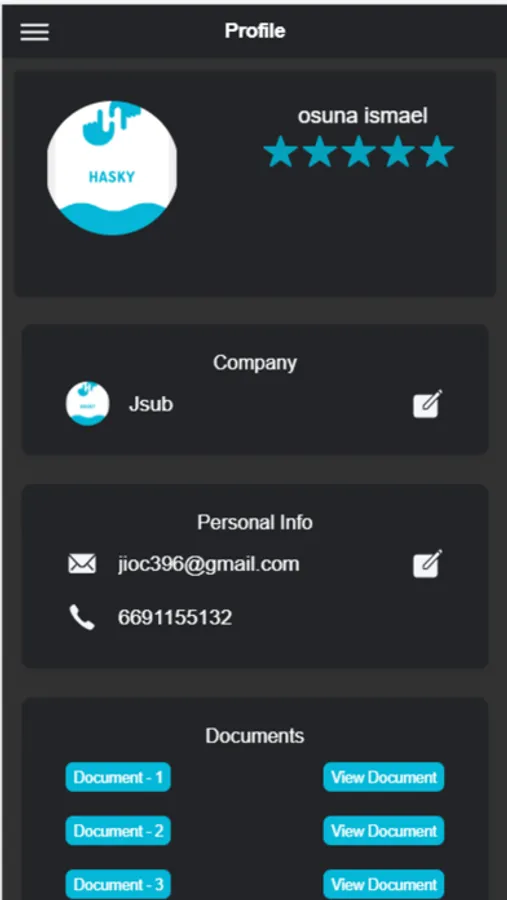Click the edit icon for Company
Screen dimensions: 507x900
coord(428,404)
